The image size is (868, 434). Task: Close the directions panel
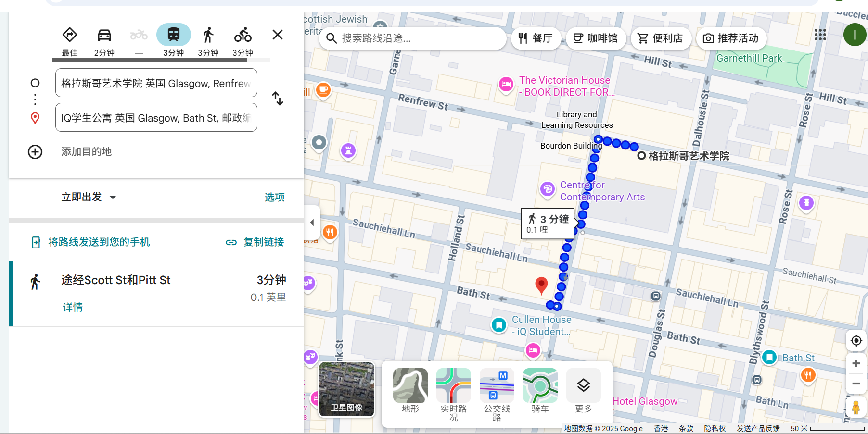pyautogui.click(x=278, y=35)
